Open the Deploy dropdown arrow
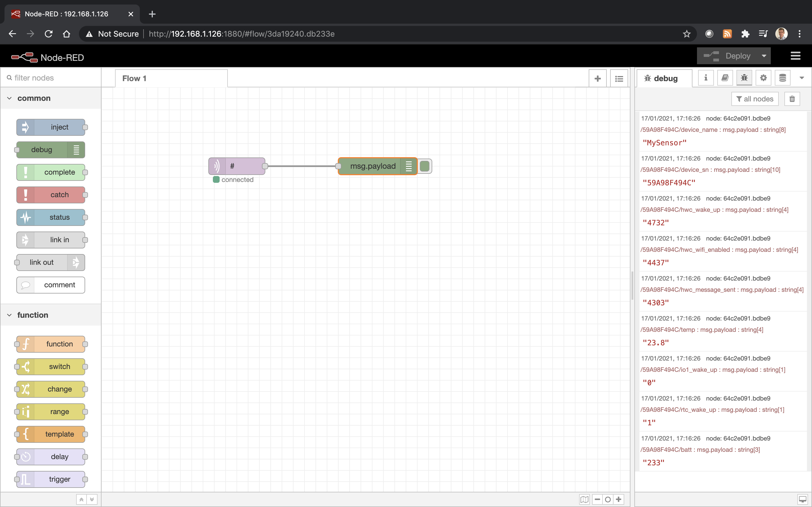The width and height of the screenshot is (812, 507). tap(764, 55)
